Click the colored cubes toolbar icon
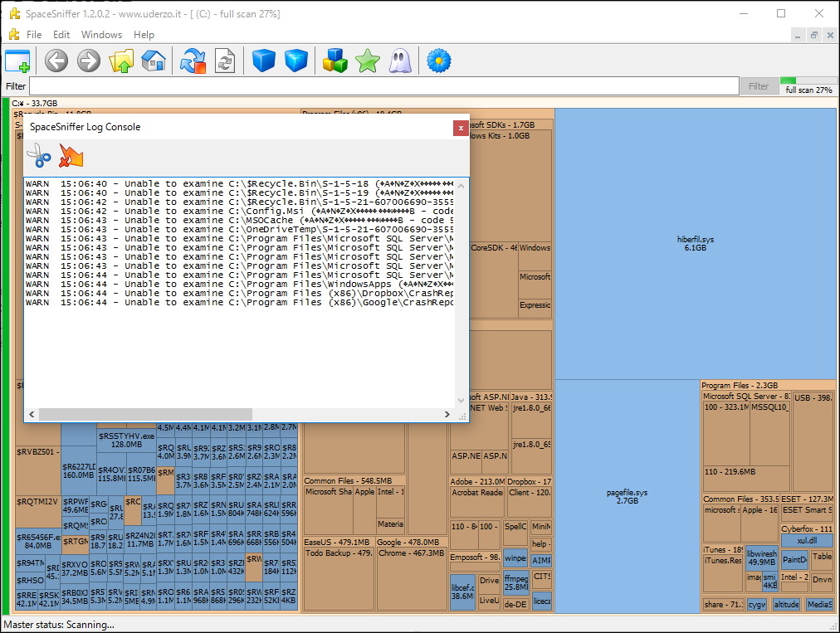The height and width of the screenshot is (633, 840). coord(335,61)
